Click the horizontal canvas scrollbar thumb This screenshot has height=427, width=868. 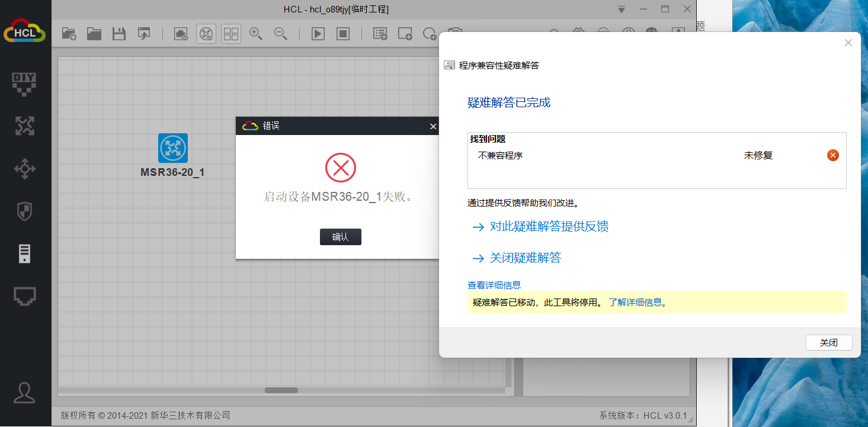[281, 390]
